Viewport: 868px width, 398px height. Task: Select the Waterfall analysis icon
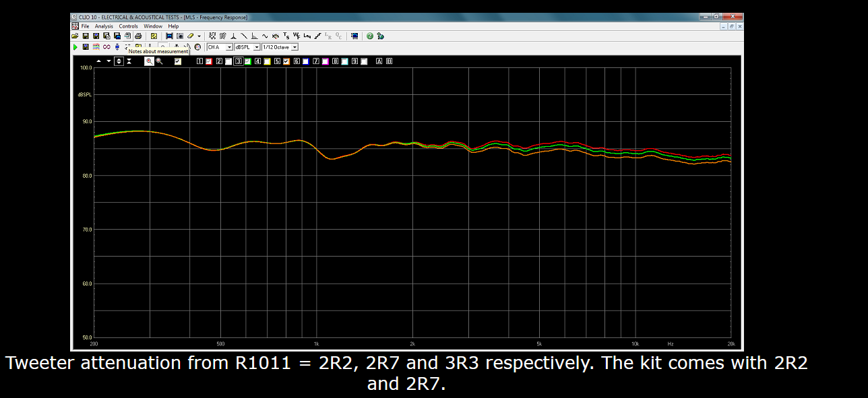(x=223, y=36)
